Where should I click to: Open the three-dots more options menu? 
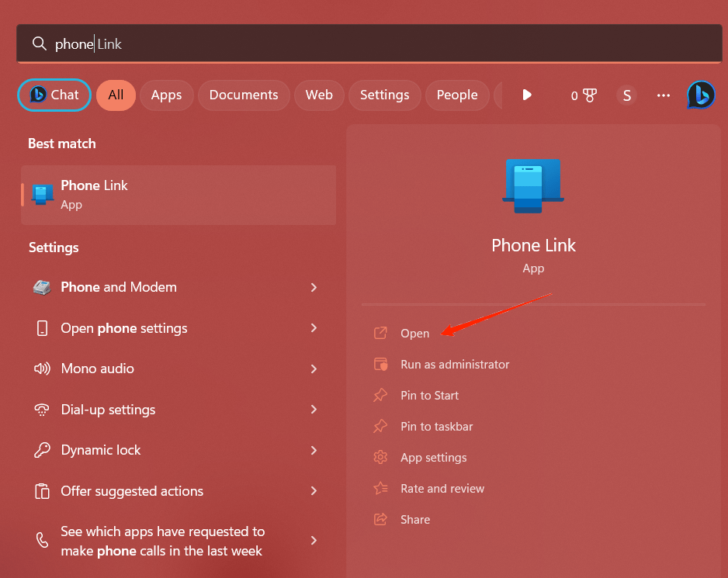tap(664, 95)
